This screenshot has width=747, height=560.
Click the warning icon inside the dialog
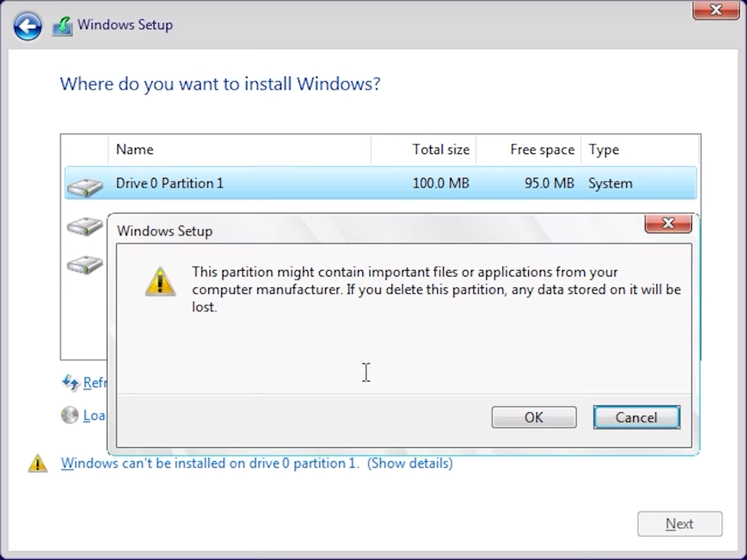(x=160, y=282)
